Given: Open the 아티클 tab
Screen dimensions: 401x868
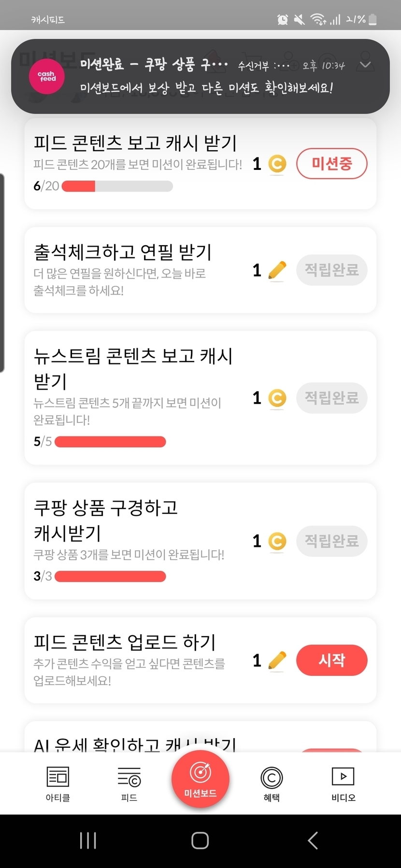Looking at the screenshot, I should pos(57,784).
